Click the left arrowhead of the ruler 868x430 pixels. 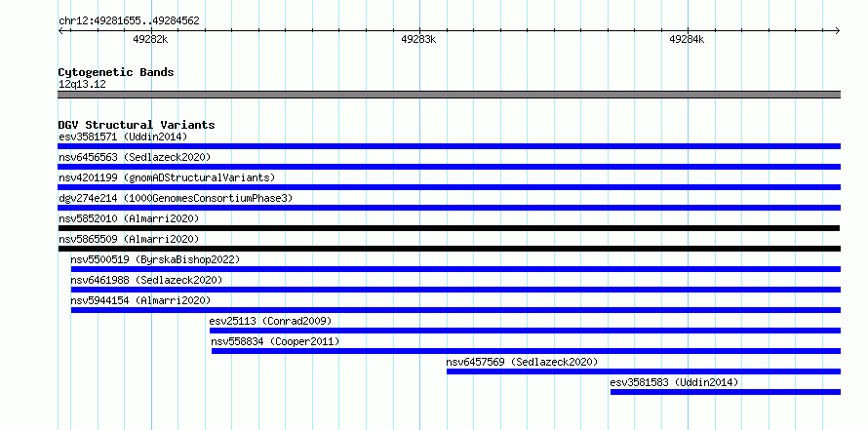(x=60, y=31)
